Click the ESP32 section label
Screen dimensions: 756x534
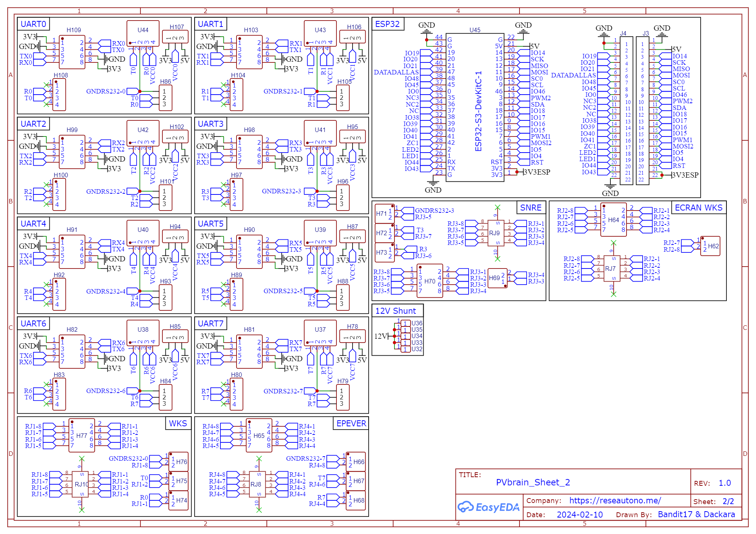[387, 24]
